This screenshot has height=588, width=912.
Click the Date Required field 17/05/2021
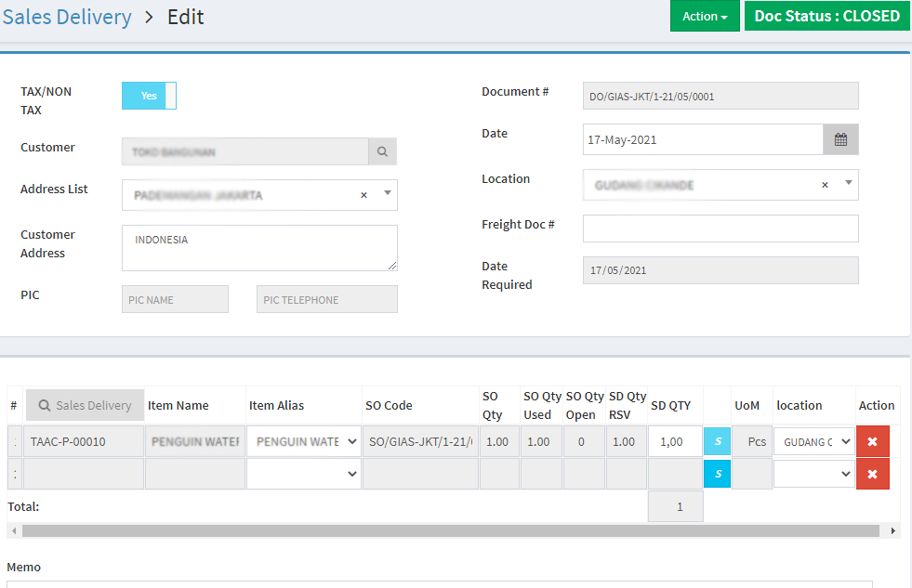pos(720,270)
